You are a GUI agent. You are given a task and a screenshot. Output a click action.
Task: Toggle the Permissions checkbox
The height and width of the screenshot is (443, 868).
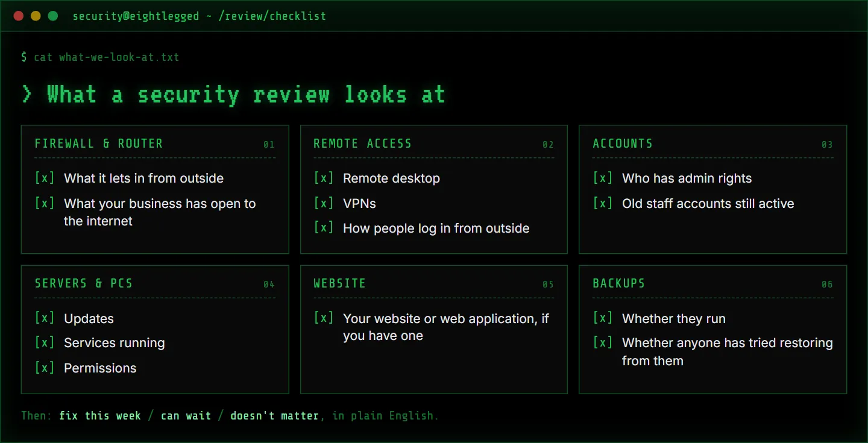45,368
